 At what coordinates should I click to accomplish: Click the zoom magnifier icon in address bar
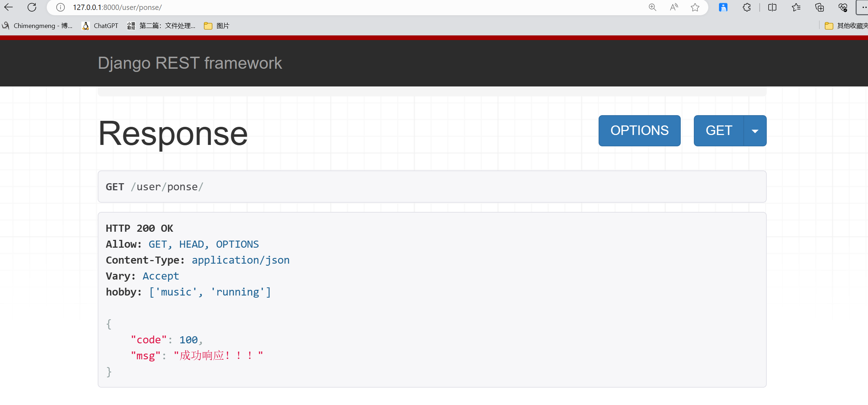point(652,7)
